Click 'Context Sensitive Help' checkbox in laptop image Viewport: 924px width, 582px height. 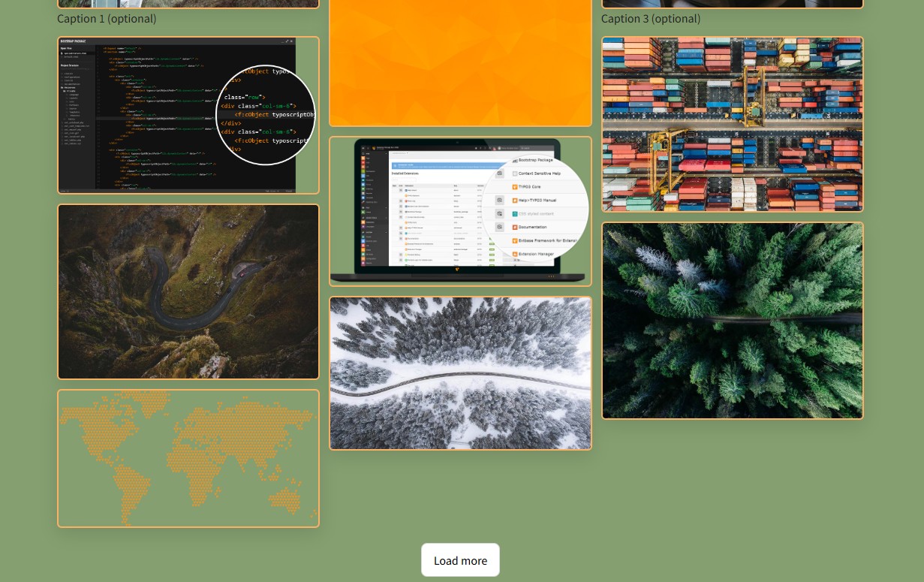(515, 173)
